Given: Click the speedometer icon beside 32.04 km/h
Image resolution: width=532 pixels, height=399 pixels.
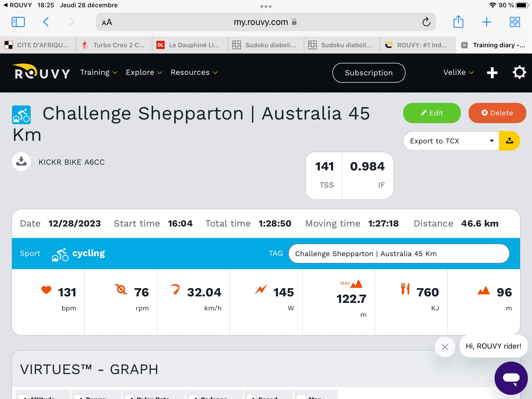Looking at the screenshot, I should 175,289.
